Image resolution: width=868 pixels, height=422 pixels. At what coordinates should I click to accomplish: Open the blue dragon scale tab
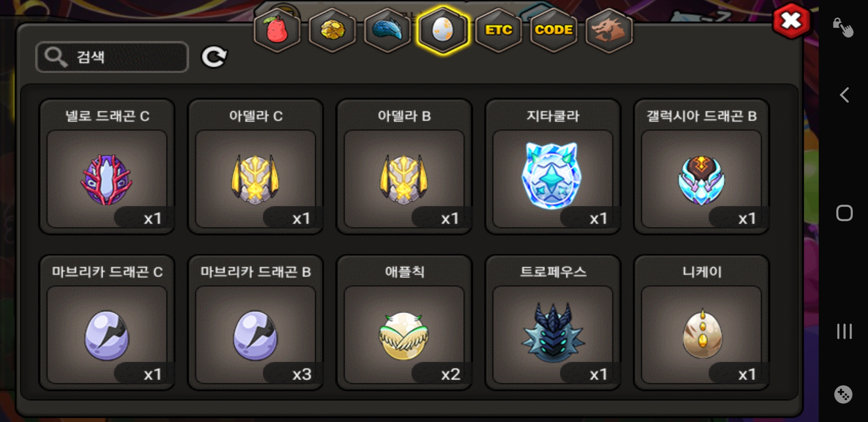click(x=387, y=30)
